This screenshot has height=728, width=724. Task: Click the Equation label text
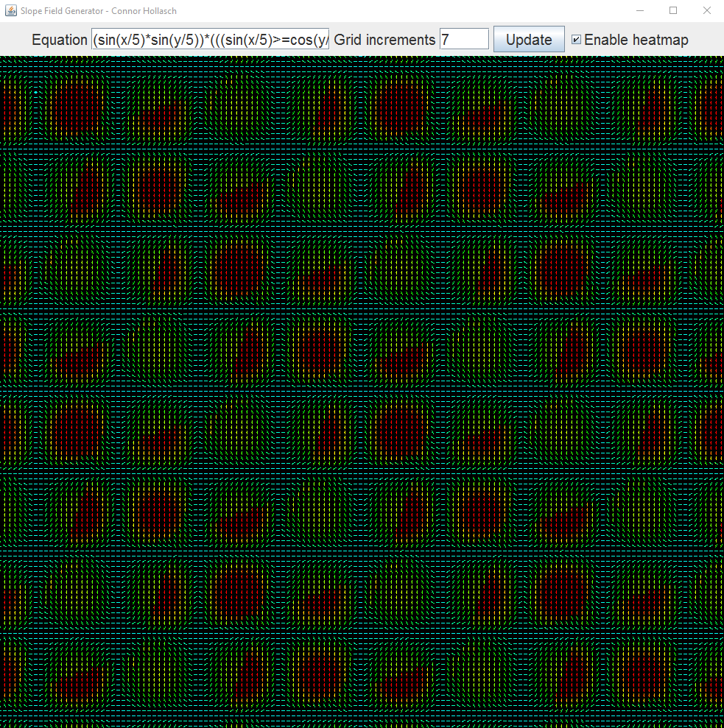tap(59, 39)
